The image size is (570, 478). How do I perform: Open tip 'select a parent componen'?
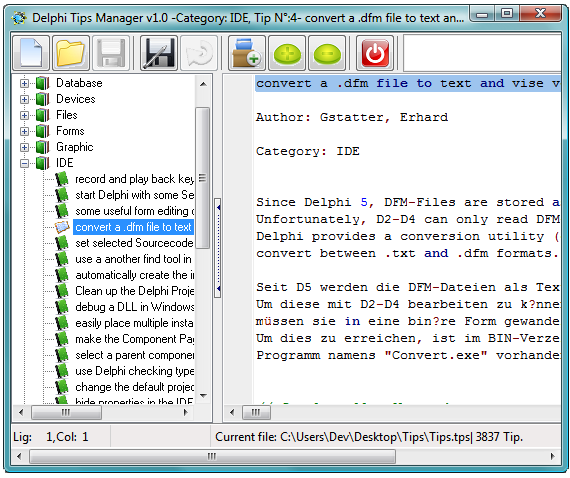coord(135,355)
